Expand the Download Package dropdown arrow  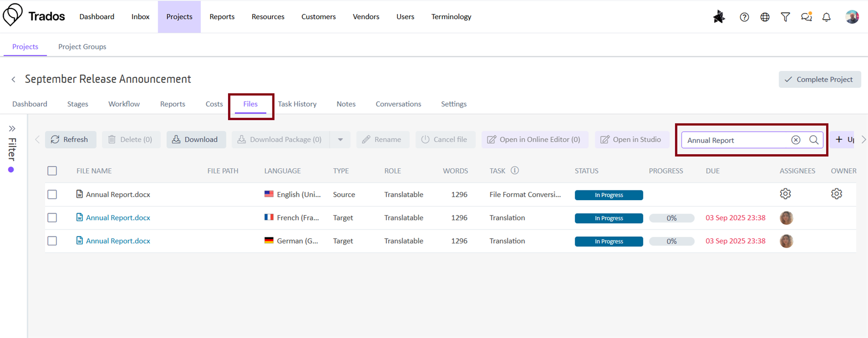(x=340, y=140)
